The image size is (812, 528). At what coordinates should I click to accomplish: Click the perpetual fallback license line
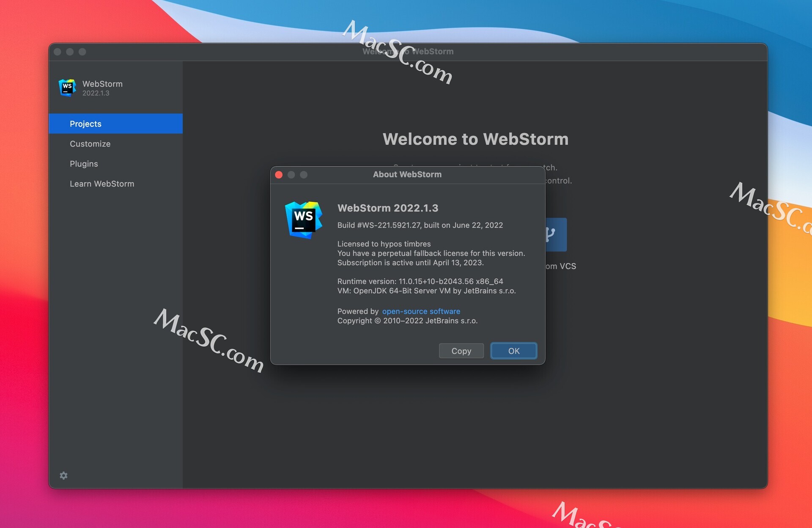(431, 253)
